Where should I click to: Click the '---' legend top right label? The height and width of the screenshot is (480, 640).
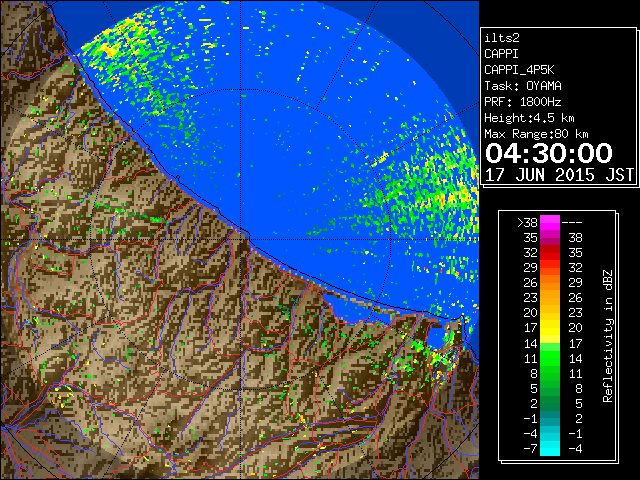pyautogui.click(x=572, y=223)
